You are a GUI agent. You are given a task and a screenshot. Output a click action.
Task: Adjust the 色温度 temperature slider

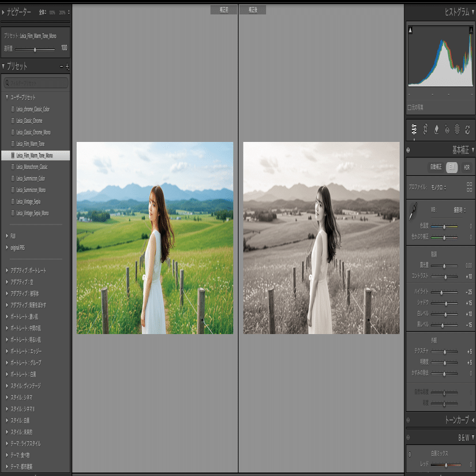tap(444, 227)
